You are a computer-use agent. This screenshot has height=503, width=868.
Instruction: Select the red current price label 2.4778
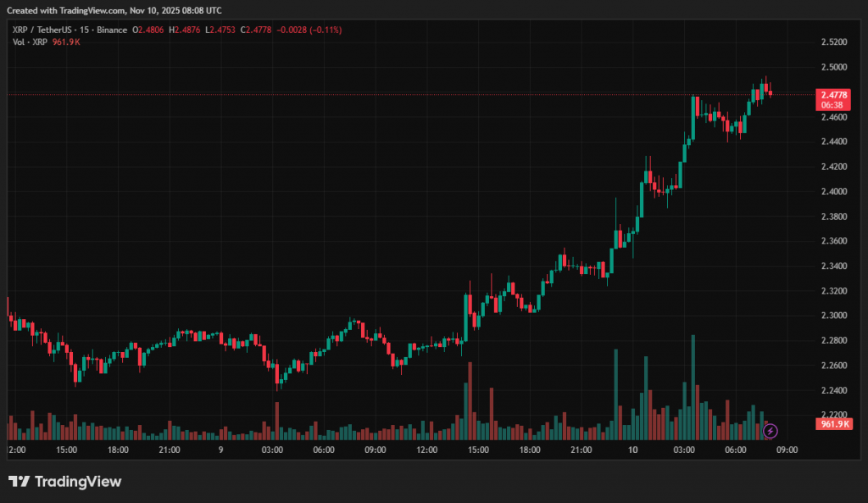[x=830, y=93]
